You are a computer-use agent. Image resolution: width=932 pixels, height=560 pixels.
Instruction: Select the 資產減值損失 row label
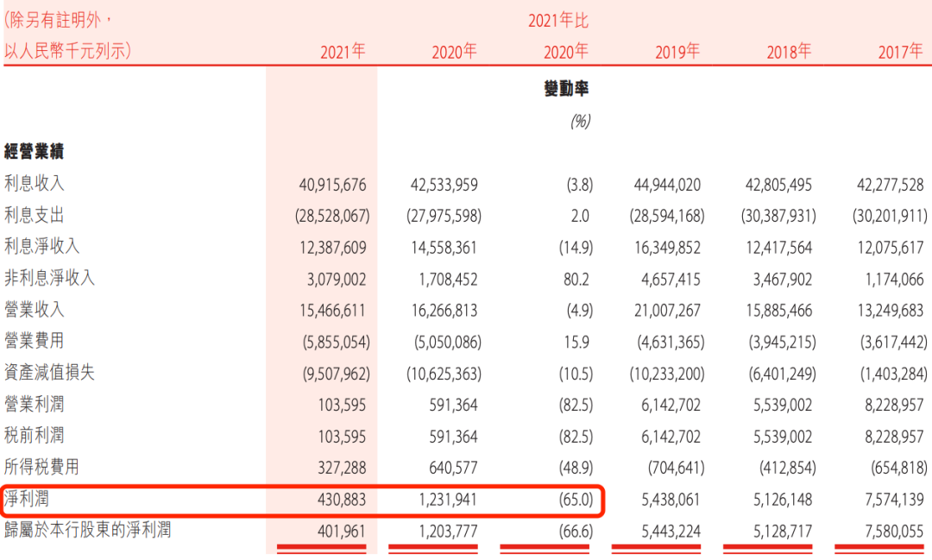click(50, 372)
